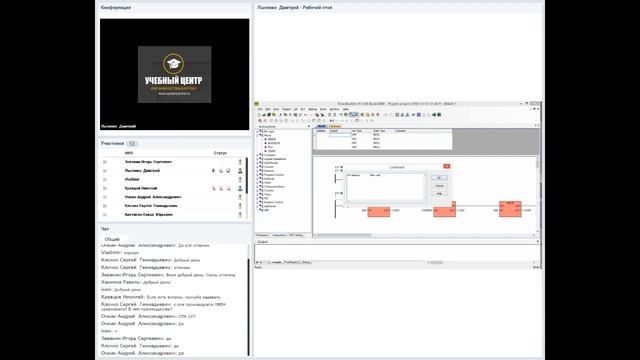The image size is (640, 360).
Task: Click status icon for Клочко Сергей Геннадьевич
Action: pos(240,206)
